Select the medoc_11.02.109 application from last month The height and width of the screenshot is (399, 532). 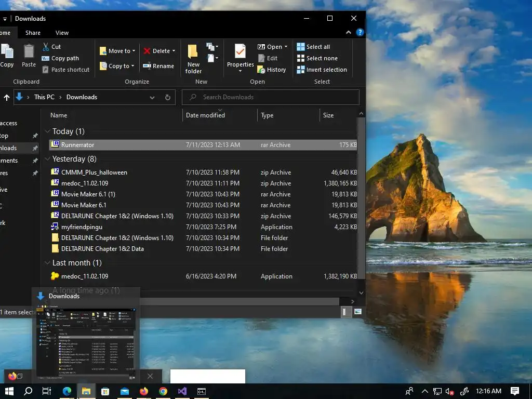point(203,276)
